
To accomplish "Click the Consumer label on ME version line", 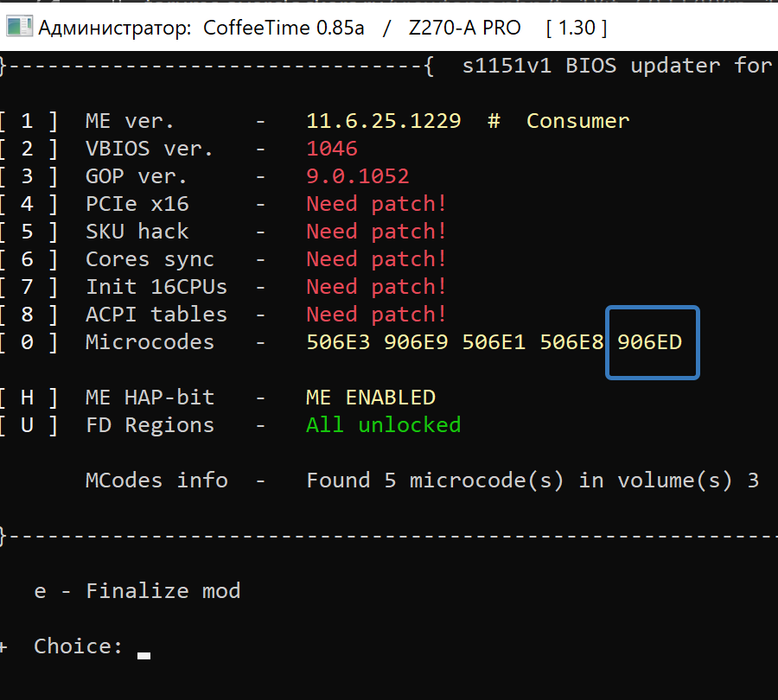I will coord(578,121).
